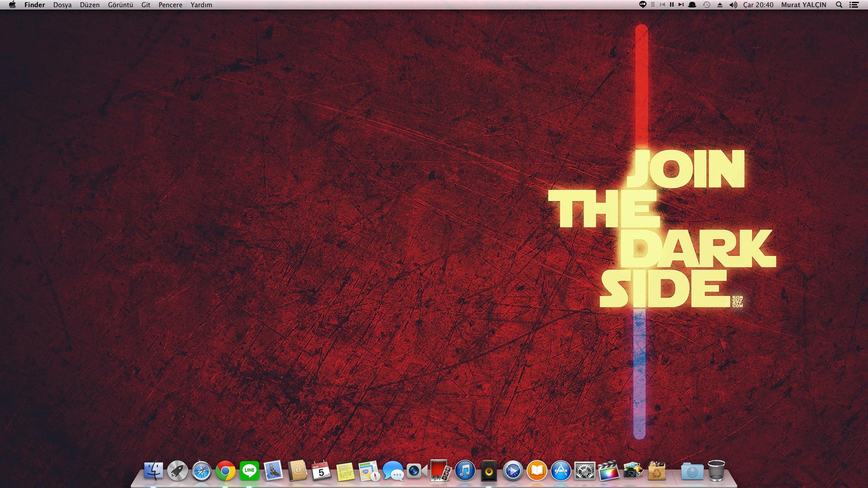This screenshot has width=868, height=488.
Task: Open FaceTime camera icon in the Dock
Action: [x=417, y=471]
